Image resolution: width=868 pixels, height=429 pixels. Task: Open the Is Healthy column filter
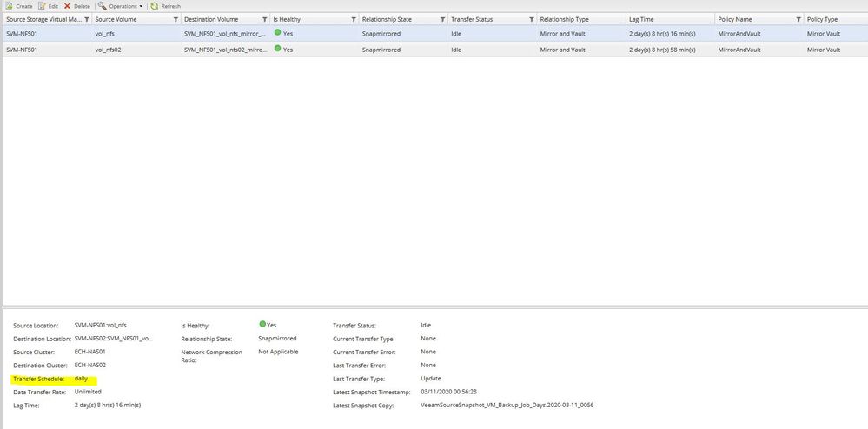(x=354, y=19)
